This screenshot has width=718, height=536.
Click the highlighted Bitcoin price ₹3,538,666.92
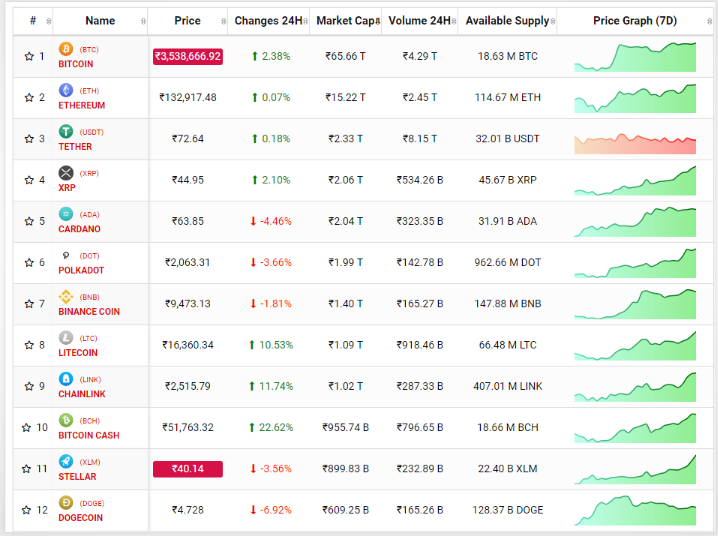coord(188,56)
